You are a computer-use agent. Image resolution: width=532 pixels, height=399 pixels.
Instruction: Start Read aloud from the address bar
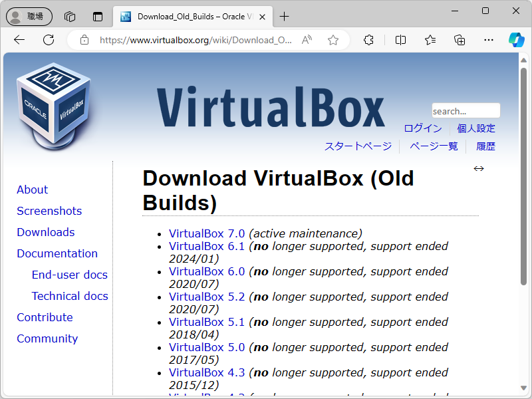click(305, 40)
